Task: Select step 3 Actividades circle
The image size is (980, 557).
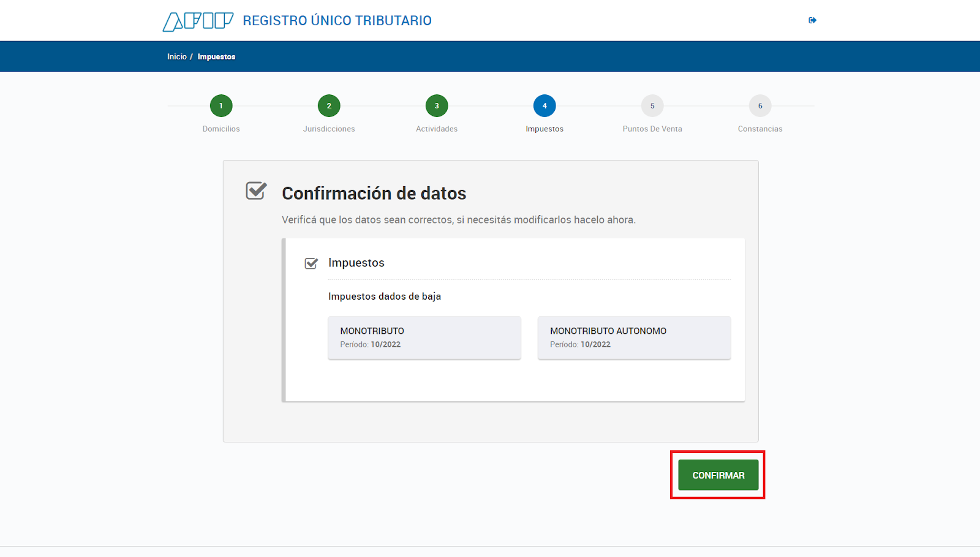Action: (437, 106)
